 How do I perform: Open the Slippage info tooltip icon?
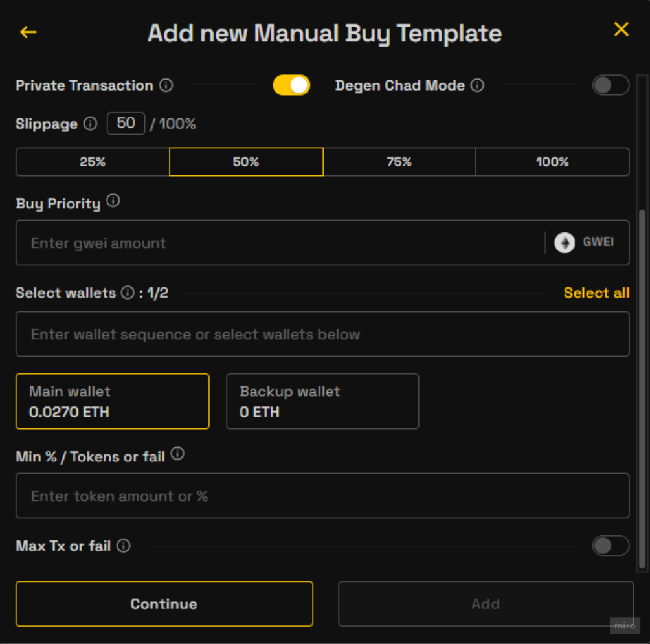(91, 124)
